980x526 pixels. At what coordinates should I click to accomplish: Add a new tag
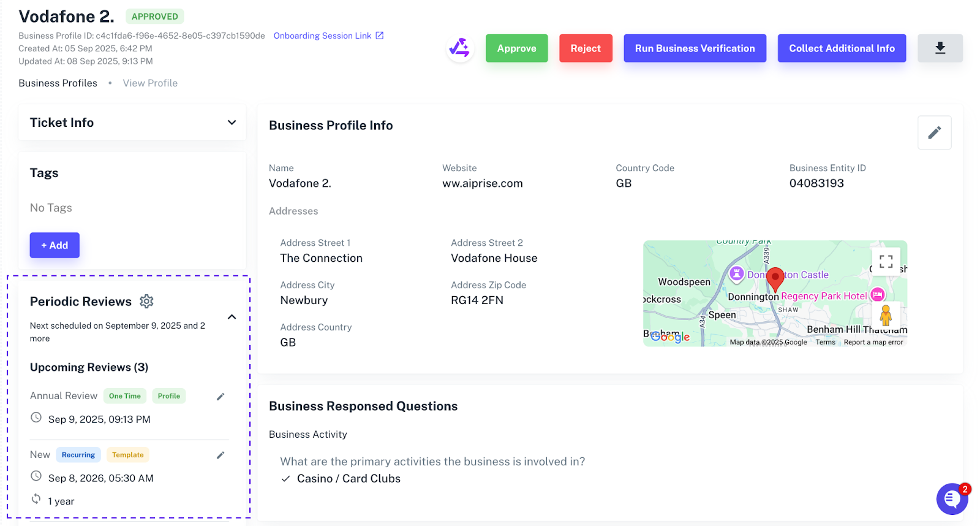55,245
